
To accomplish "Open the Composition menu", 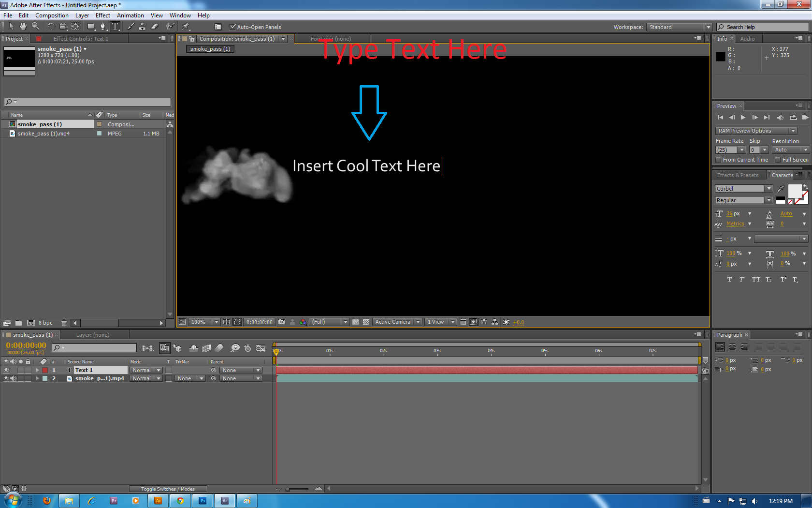I will [52, 15].
